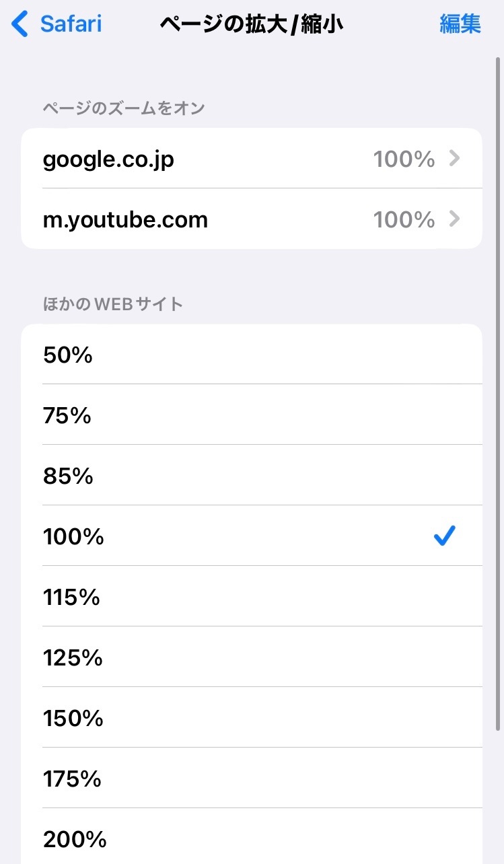The image size is (504, 864).
Task: Tap chevron next to google.co.jp 100%
Action: click(456, 159)
